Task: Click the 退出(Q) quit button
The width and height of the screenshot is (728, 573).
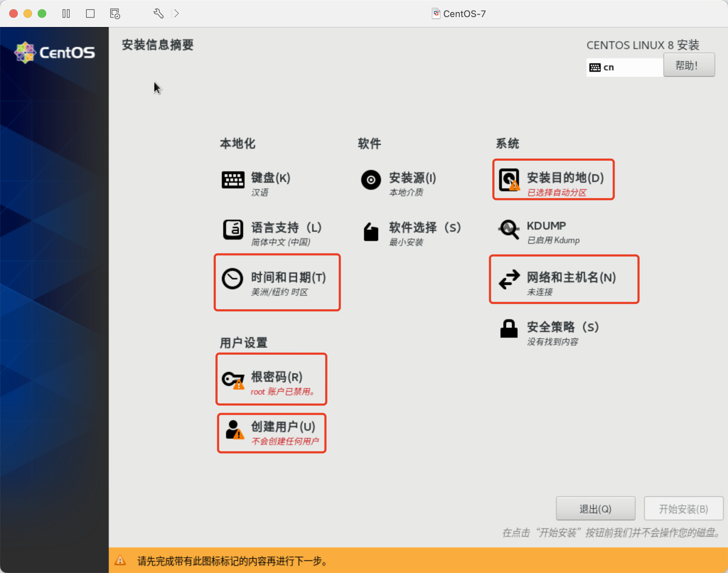Action: pyautogui.click(x=595, y=509)
